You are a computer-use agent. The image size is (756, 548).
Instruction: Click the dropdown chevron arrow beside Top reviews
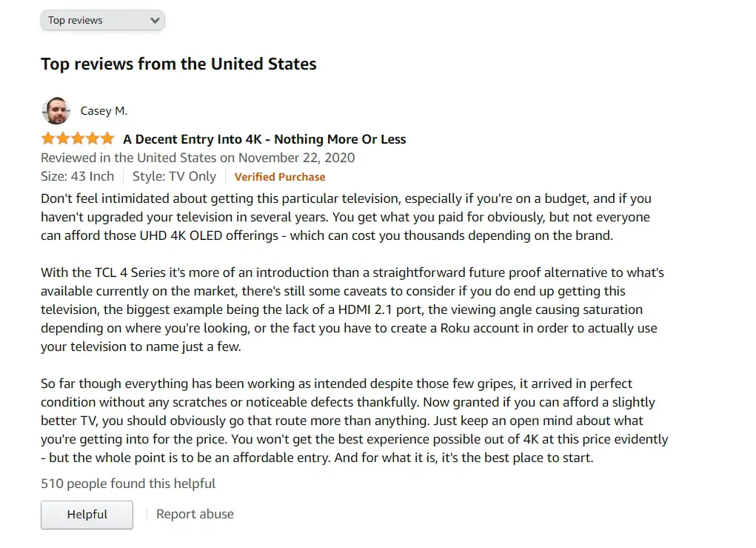pyautogui.click(x=155, y=20)
